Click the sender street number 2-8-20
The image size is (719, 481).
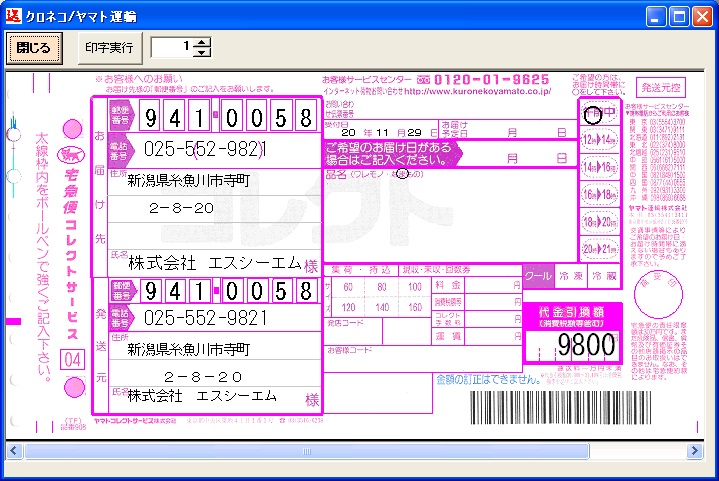(x=203, y=377)
